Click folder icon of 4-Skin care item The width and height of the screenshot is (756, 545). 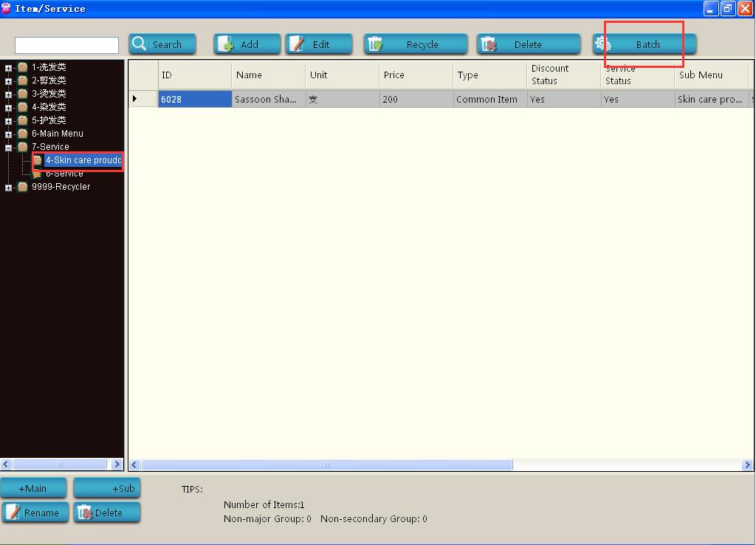(x=38, y=160)
